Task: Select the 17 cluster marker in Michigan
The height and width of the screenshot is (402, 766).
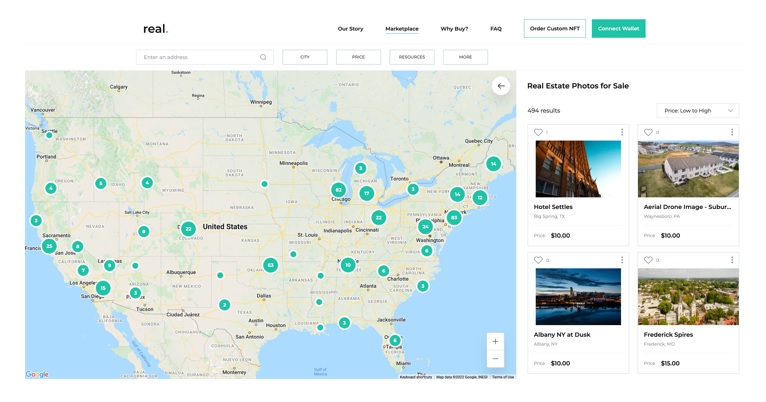Action: (366, 193)
